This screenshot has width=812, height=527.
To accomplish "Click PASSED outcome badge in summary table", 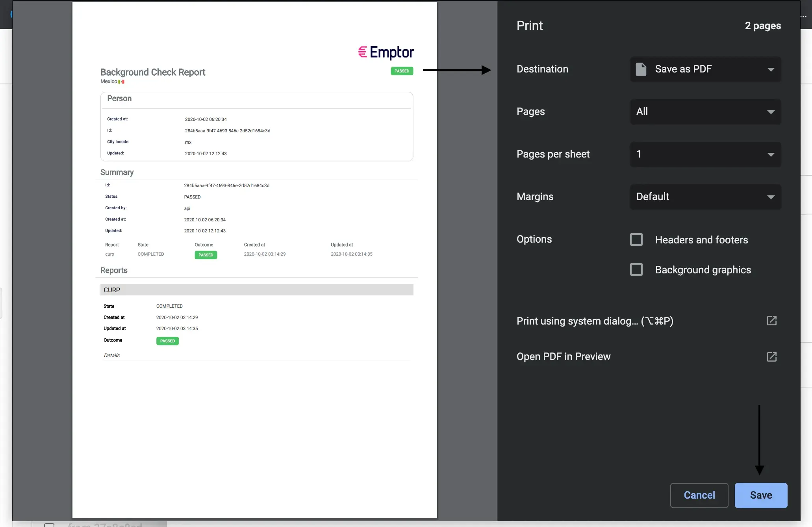I will (206, 255).
